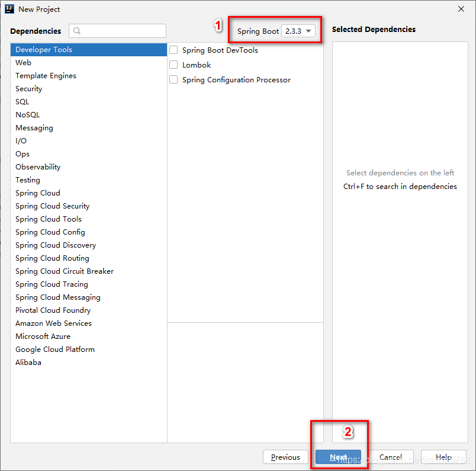Tick the Lombok checkbox
This screenshot has height=471, width=476.
click(173, 65)
